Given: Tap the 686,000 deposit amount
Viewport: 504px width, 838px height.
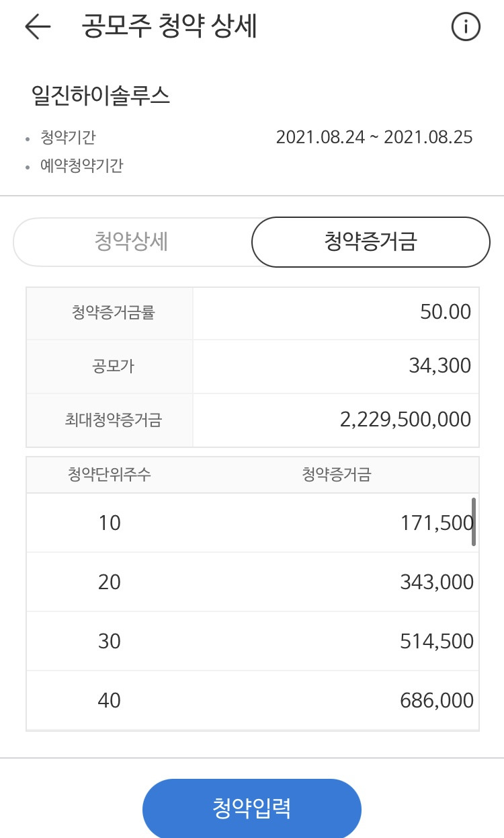Looking at the screenshot, I should coord(436,700).
